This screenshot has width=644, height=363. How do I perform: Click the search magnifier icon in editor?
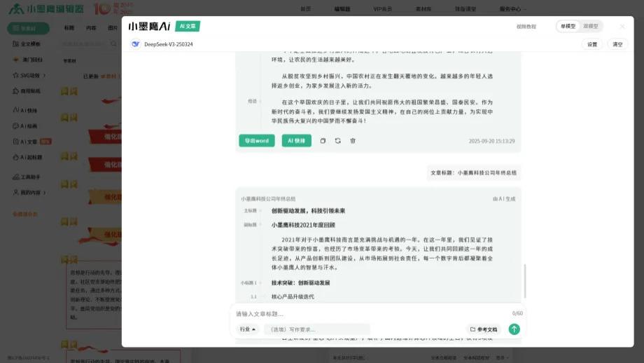click(113, 43)
